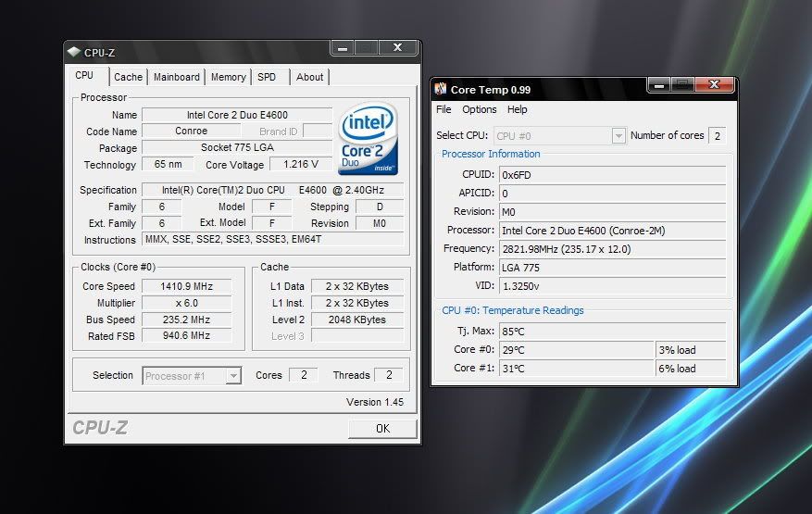Click the 6% load reading

691,369
